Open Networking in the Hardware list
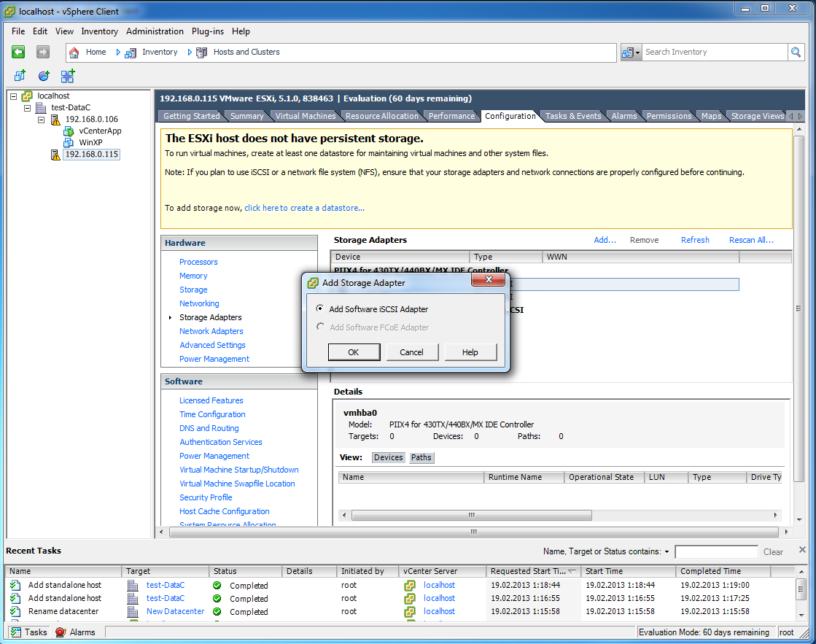The height and width of the screenshot is (644, 816). (x=199, y=303)
